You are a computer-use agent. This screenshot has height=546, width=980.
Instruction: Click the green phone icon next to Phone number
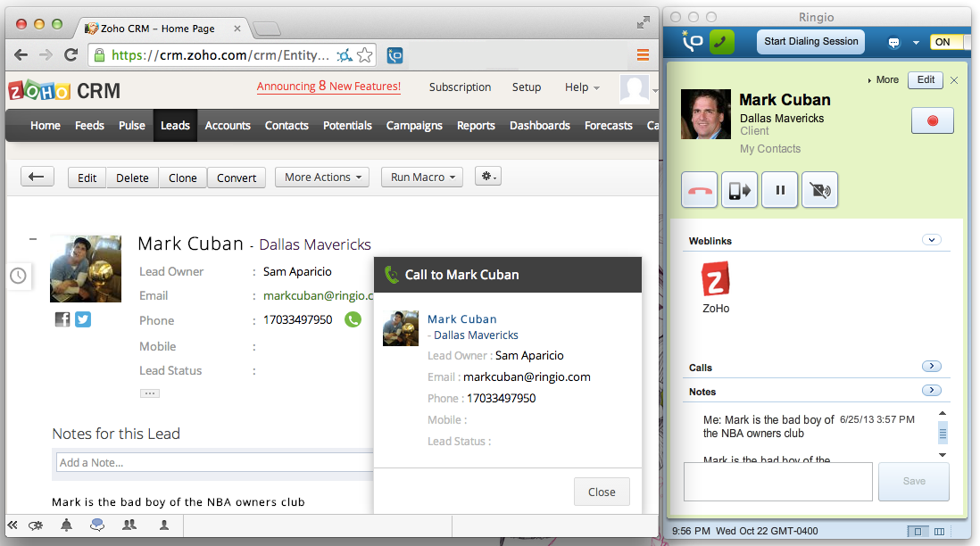[353, 319]
